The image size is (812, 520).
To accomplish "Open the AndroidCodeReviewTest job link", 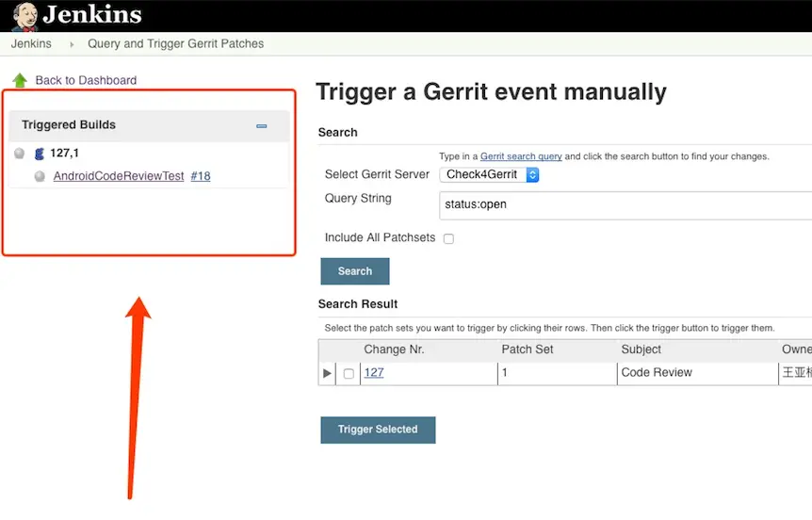I will pyautogui.click(x=119, y=176).
